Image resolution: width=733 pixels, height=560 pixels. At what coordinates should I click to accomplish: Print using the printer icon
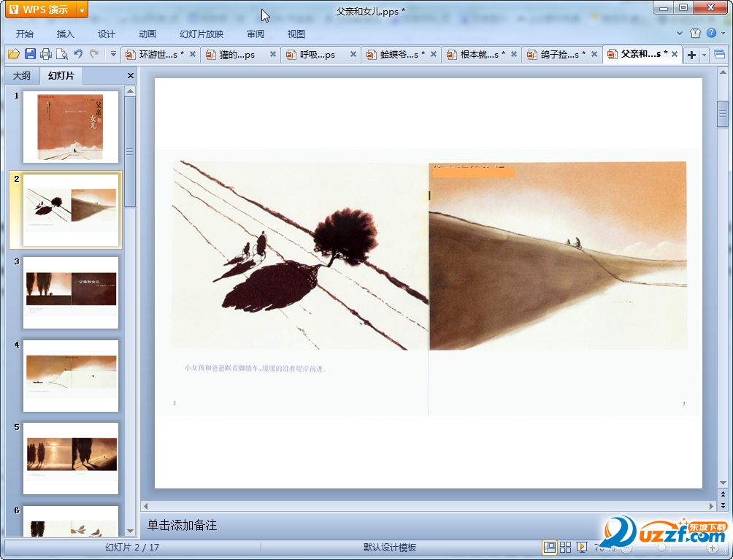46,54
